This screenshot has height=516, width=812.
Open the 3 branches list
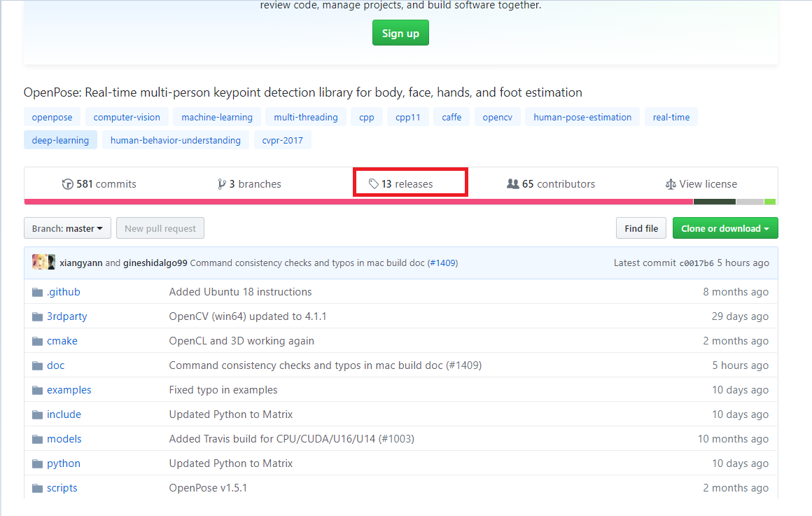point(250,184)
